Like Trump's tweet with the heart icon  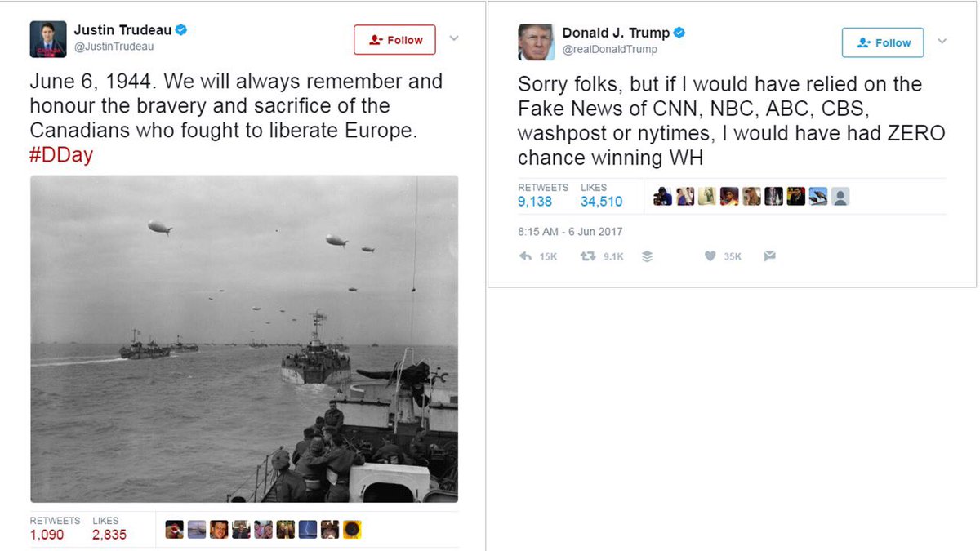pos(710,256)
